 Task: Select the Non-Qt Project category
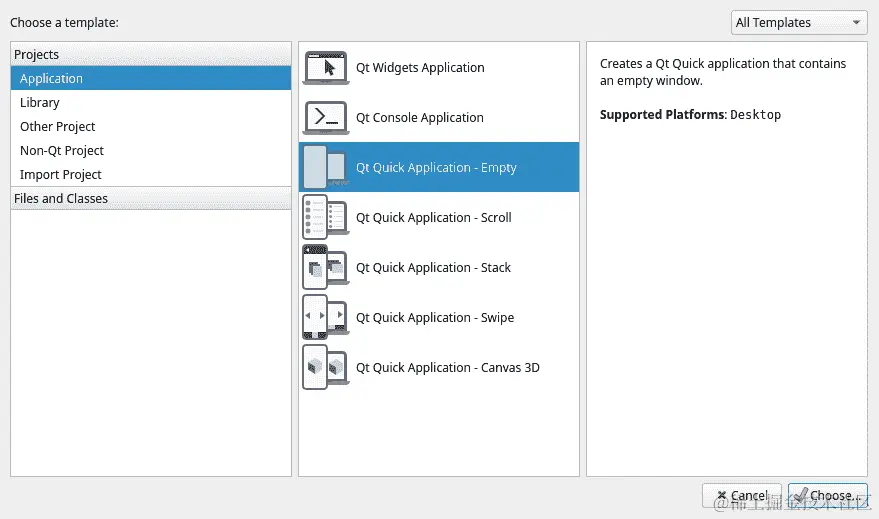pos(151,151)
